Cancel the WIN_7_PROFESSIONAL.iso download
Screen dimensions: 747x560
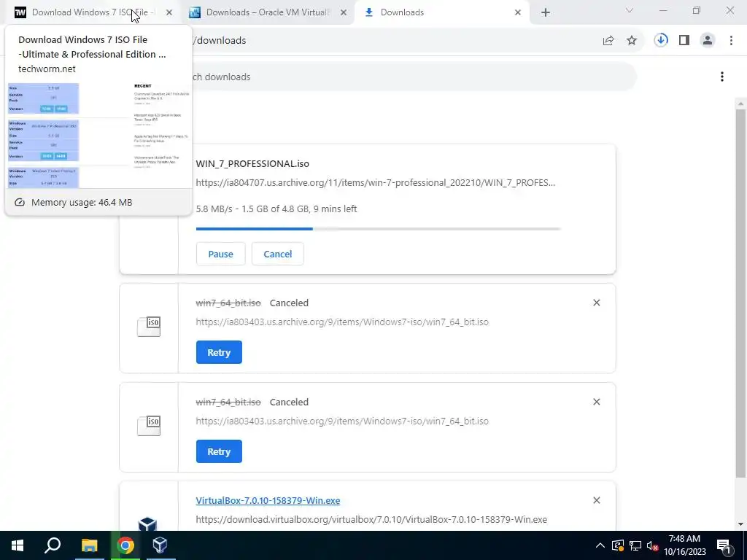click(278, 254)
